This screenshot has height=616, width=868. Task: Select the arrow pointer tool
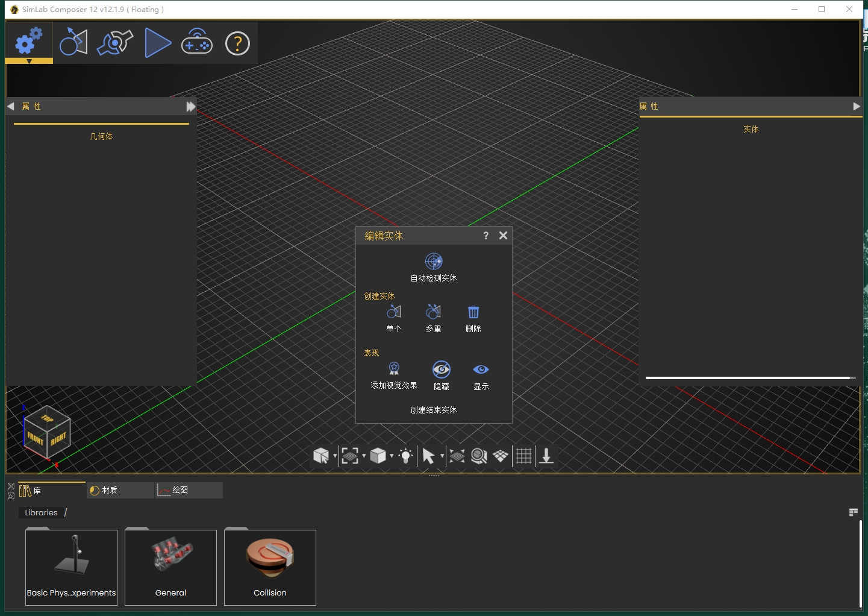point(428,456)
